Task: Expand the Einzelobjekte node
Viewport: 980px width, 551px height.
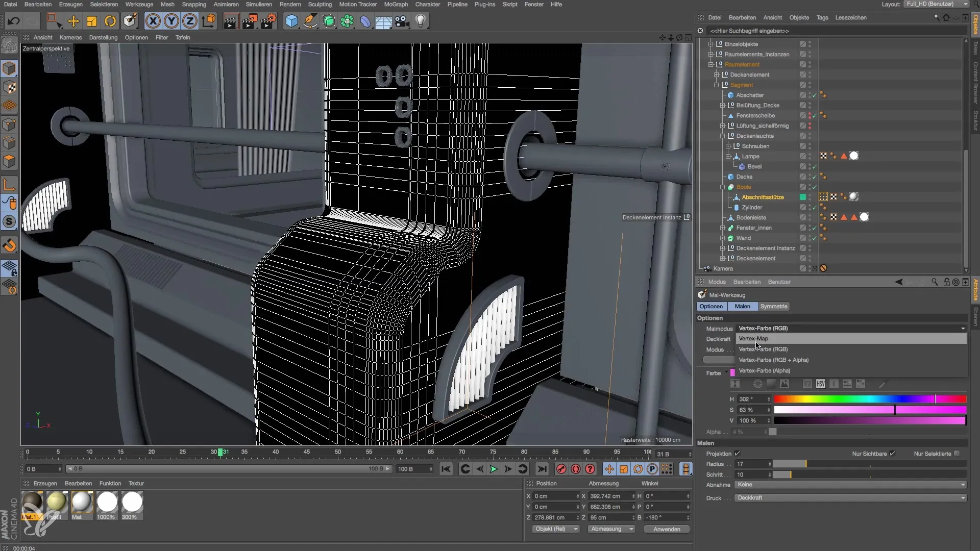Action: [x=710, y=44]
